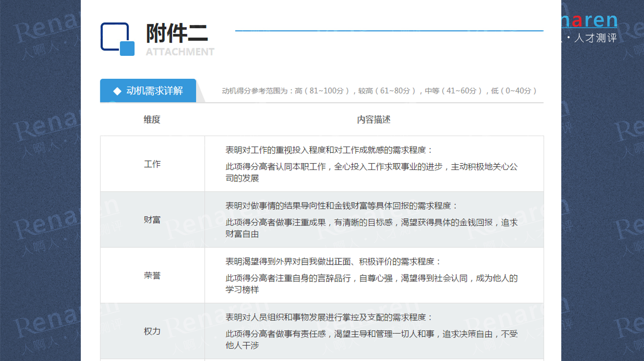The image size is (644, 361).
Task: Click the ATTACHMENT subtitle text
Action: (x=180, y=52)
